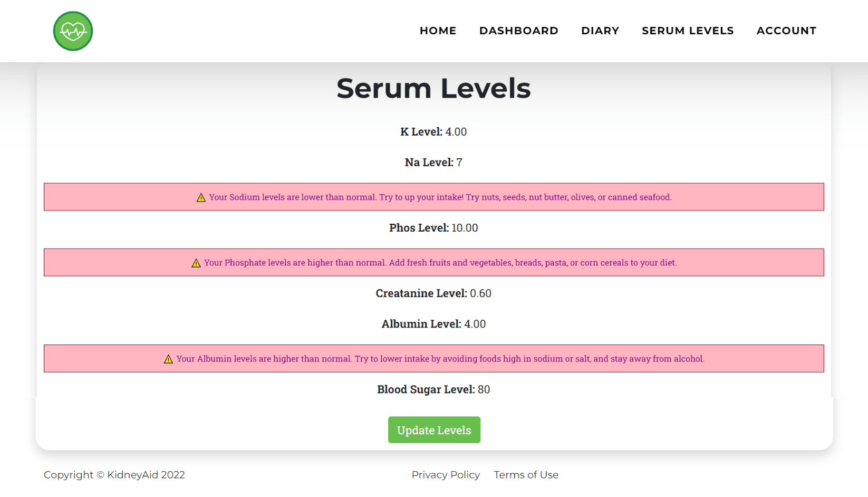Screen dimensions: 868x497
Task: Click the KidneyAid heart logo
Action: [73, 31]
